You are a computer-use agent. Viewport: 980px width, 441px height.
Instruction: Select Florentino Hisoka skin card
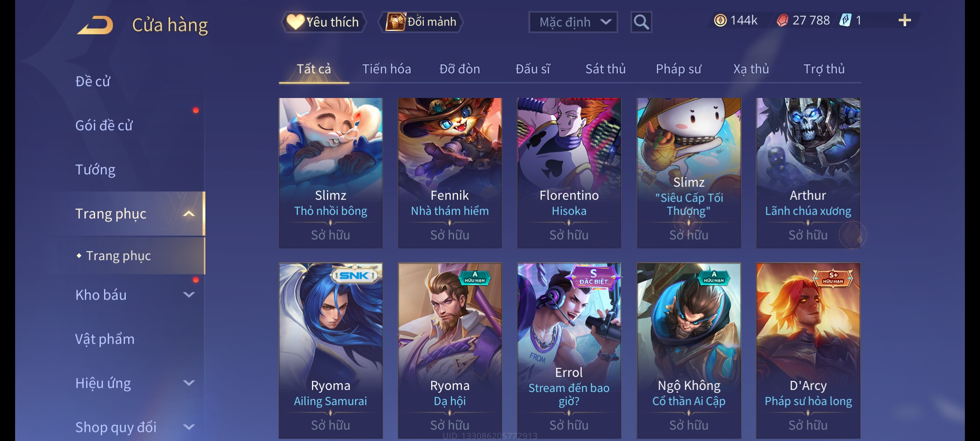coord(569,173)
